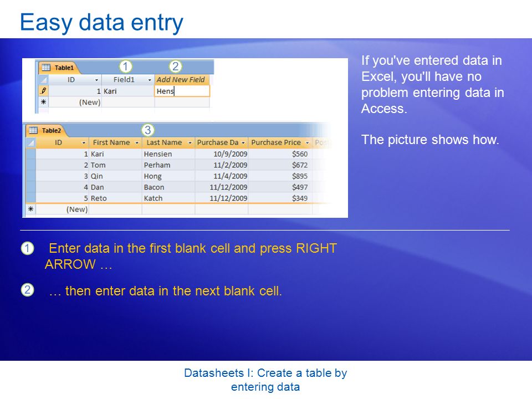Click the select-all corner box in Table1
This screenshot has width=532, height=399.
point(43,79)
